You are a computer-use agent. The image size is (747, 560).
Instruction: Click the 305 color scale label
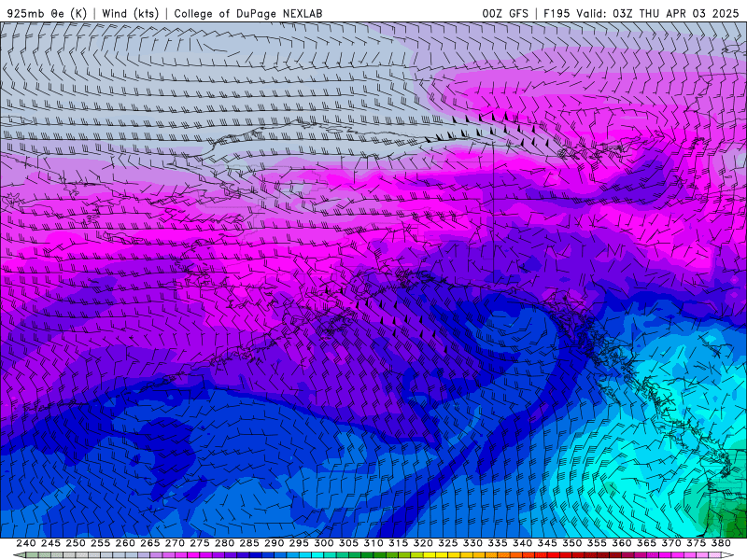tap(348, 543)
